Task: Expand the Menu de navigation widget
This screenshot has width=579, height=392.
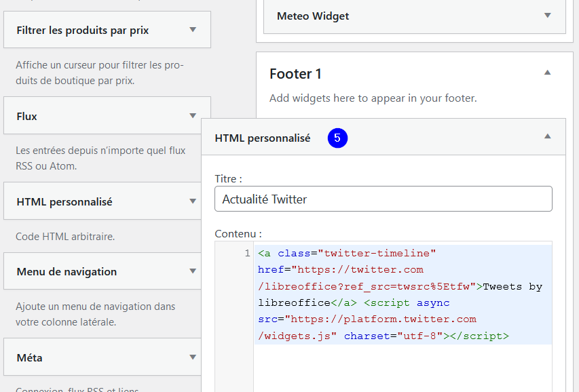Action: [x=192, y=271]
